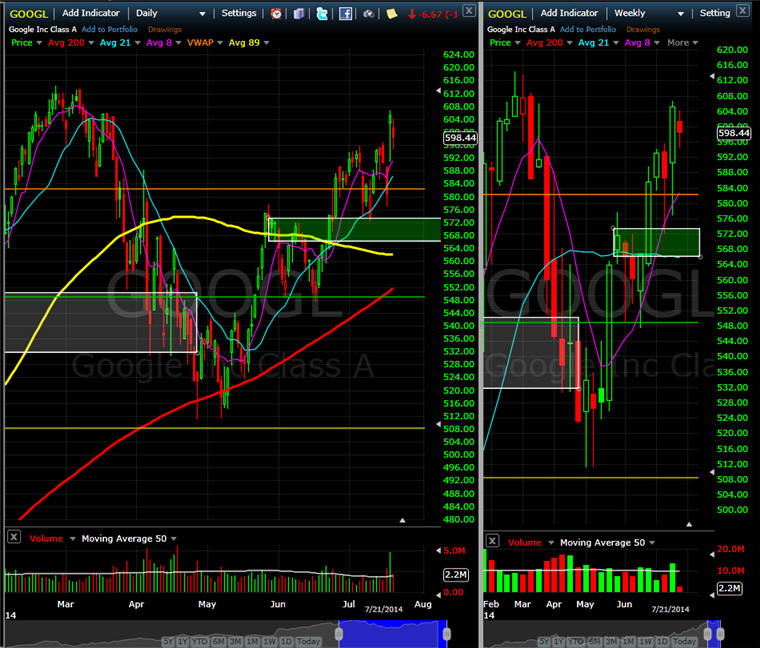
Task: Share chart via Facebook icon
Action: click(345, 14)
